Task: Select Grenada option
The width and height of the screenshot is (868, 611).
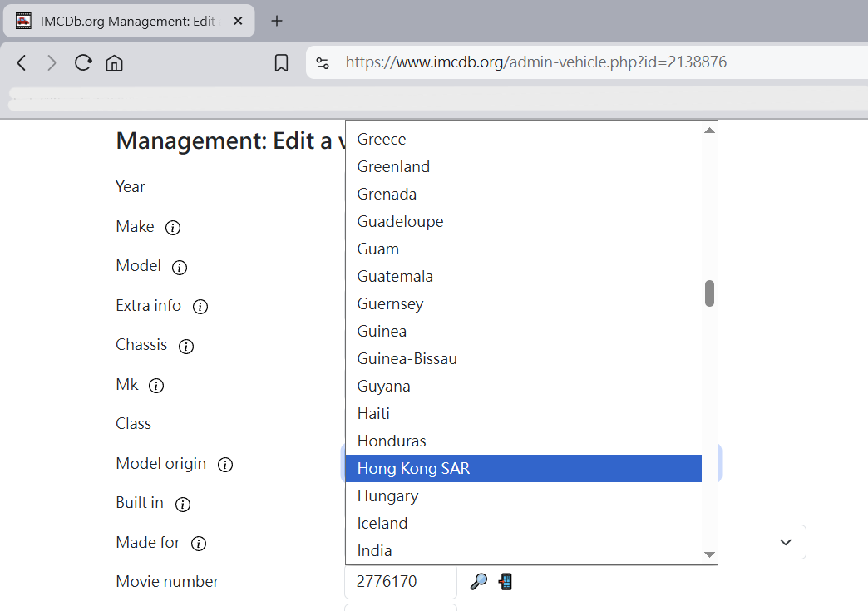Action: 524,195
